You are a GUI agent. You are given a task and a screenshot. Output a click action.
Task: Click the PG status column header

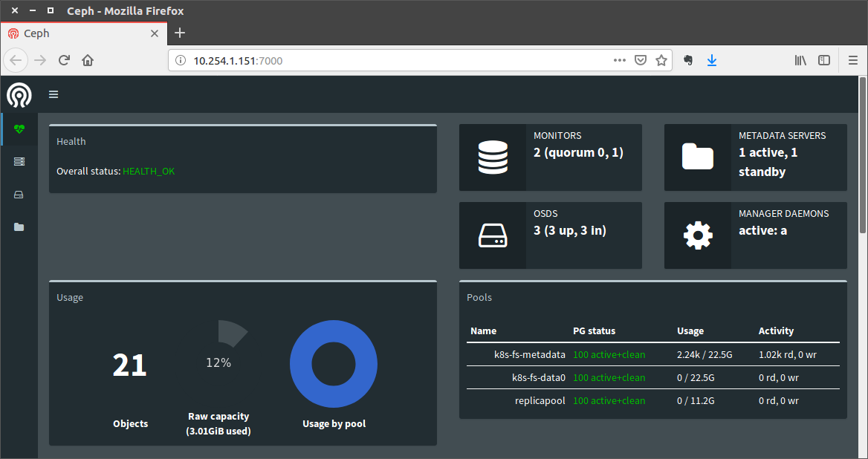(x=594, y=331)
